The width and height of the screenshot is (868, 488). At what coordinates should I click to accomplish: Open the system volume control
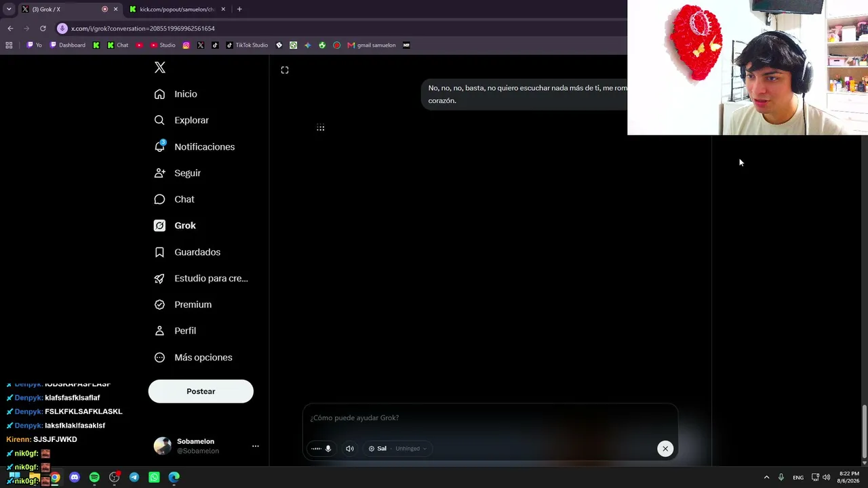click(x=826, y=477)
